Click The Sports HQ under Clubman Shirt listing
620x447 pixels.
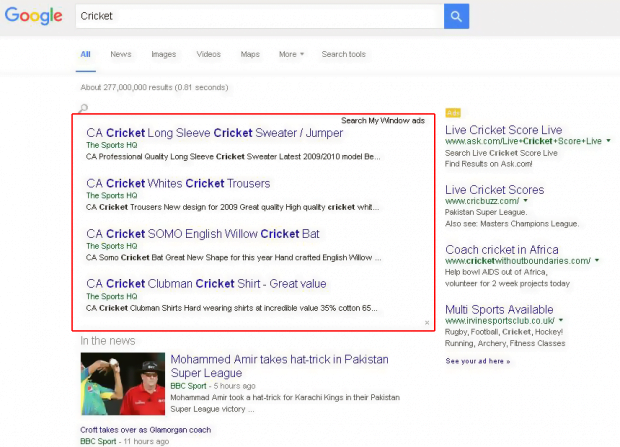112,296
